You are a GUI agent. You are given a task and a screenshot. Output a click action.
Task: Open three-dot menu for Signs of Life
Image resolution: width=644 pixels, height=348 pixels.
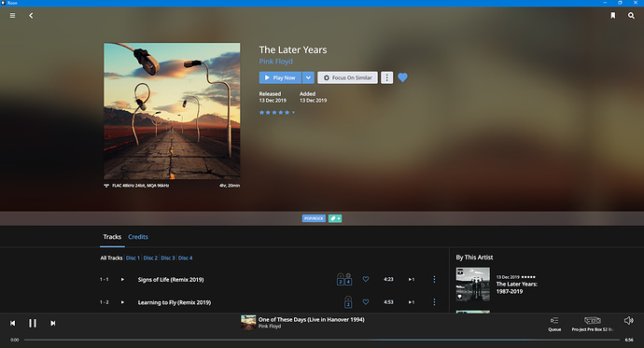coord(434,280)
